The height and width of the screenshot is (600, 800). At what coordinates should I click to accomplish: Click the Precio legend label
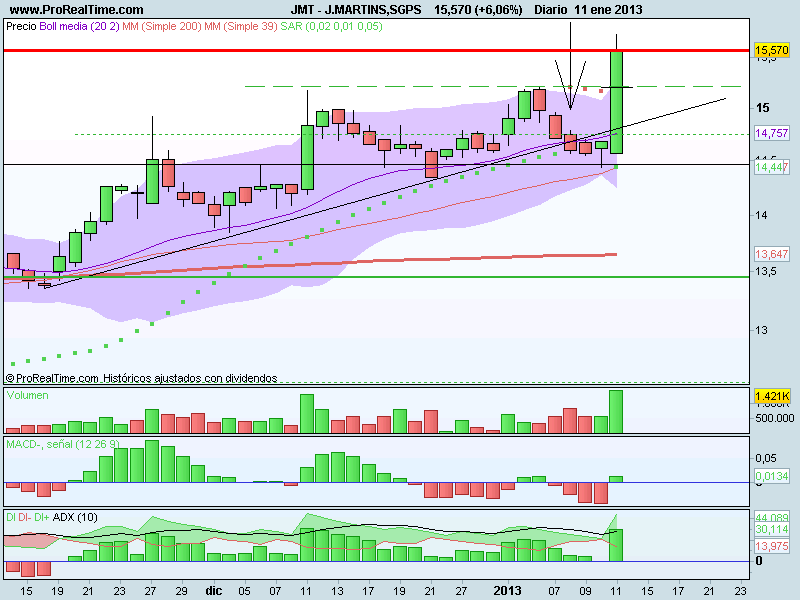[21, 26]
